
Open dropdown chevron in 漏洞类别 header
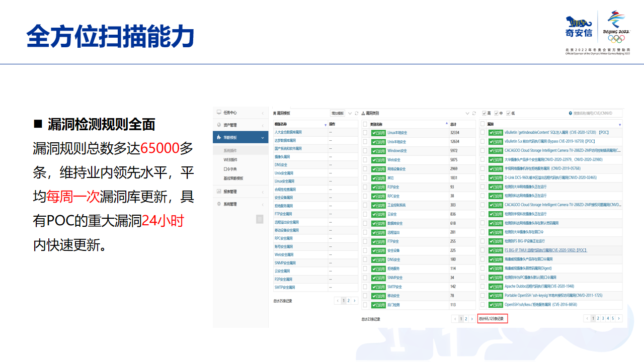click(467, 114)
